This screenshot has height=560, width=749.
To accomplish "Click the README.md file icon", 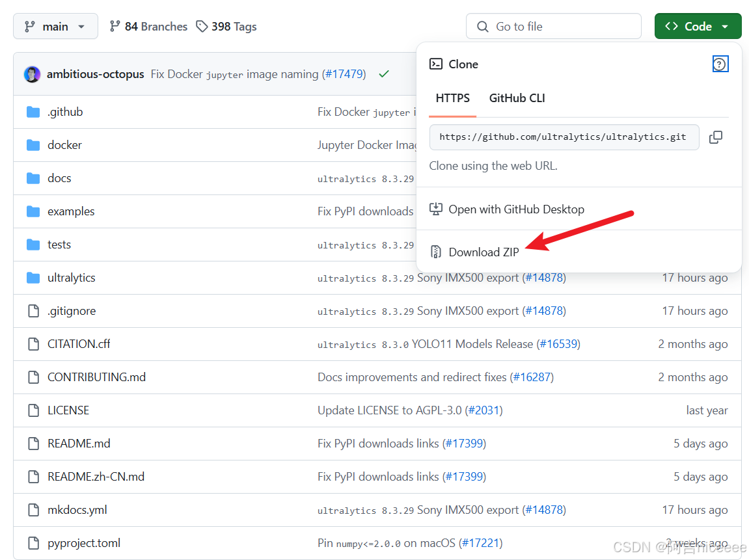I will 33,444.
